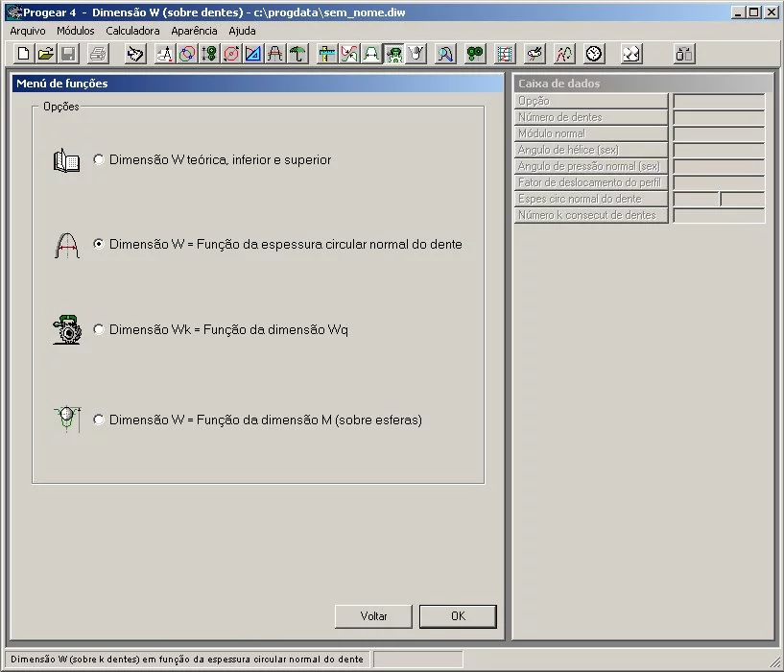
Task: Open the green gear pair center distance tool
Action: [x=209, y=54]
